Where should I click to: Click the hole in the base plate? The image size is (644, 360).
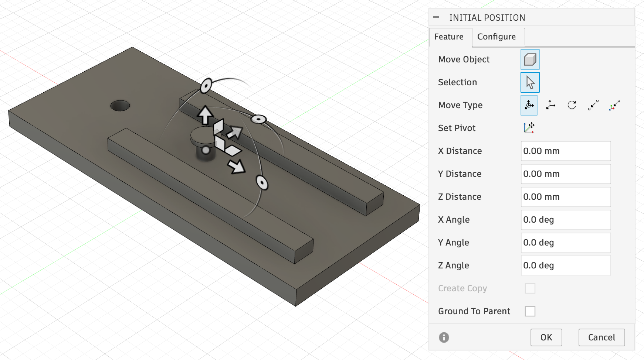click(120, 106)
